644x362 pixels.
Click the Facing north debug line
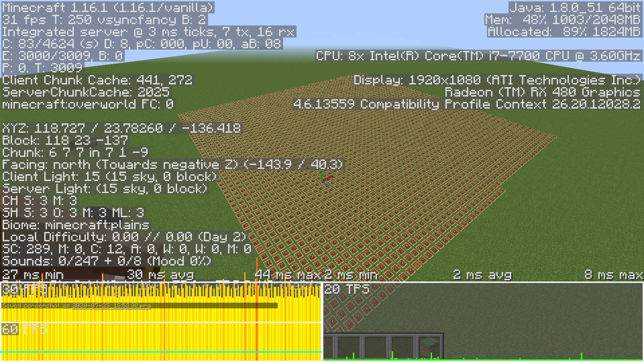pos(172,165)
